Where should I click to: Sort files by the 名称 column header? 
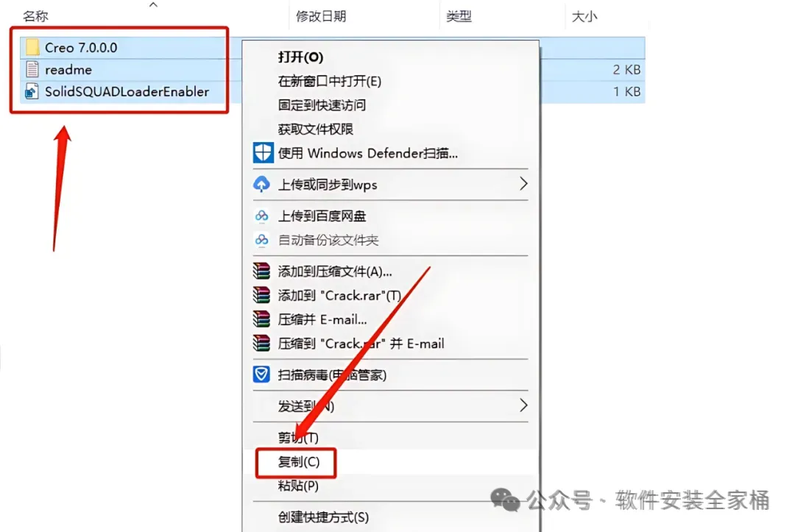pyautogui.click(x=35, y=16)
